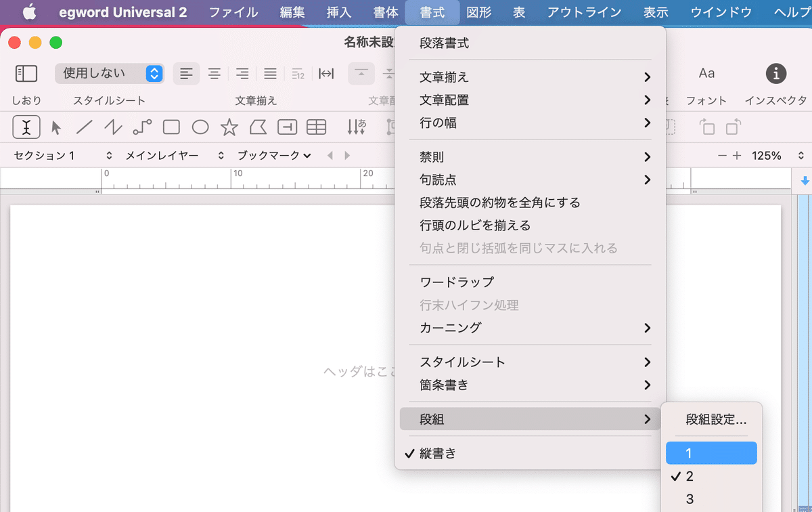Viewport: 812px width, 512px height.
Task: Select left text alignment icon
Action: pyautogui.click(x=186, y=73)
